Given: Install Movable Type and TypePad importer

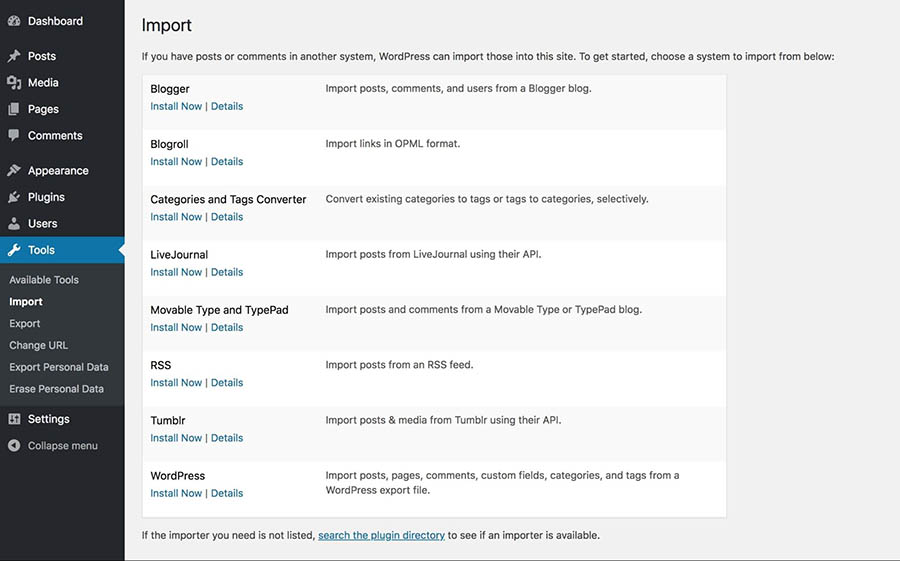Looking at the screenshot, I should coord(176,327).
